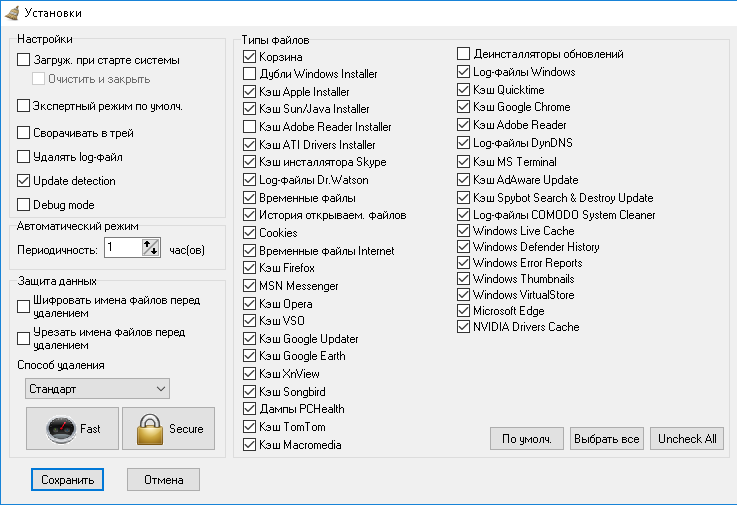Check Дубли Windows Installer file type

(250, 74)
